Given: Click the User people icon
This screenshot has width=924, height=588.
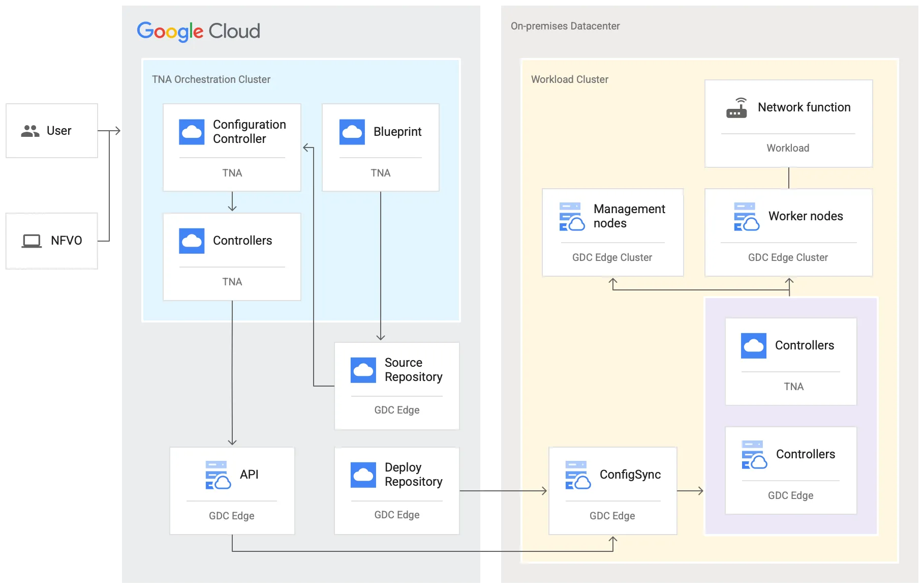Looking at the screenshot, I should point(30,131).
